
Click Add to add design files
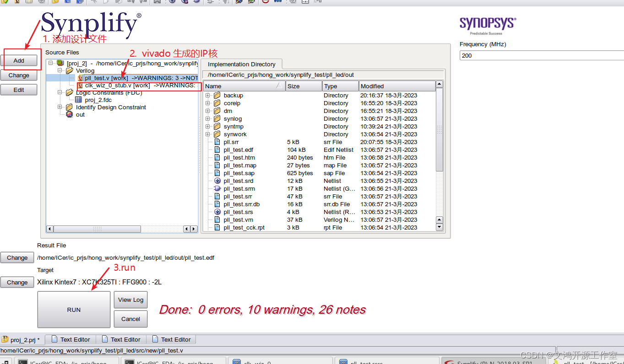[19, 60]
